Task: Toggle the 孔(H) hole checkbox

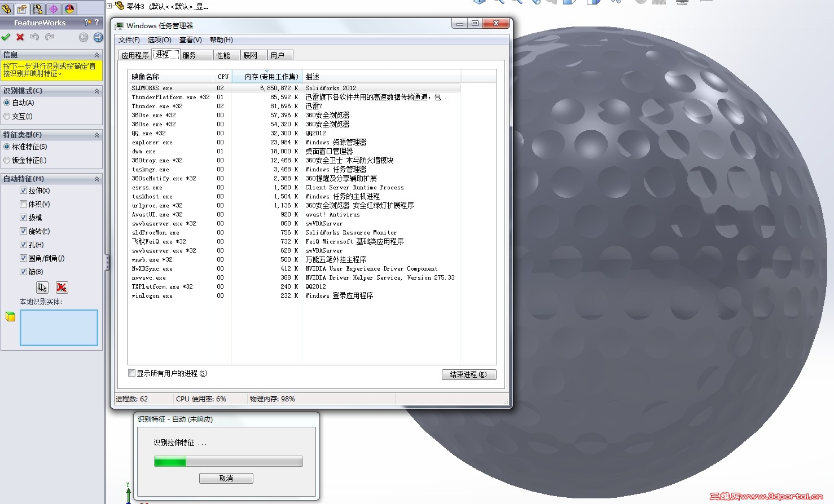Action: [23, 245]
